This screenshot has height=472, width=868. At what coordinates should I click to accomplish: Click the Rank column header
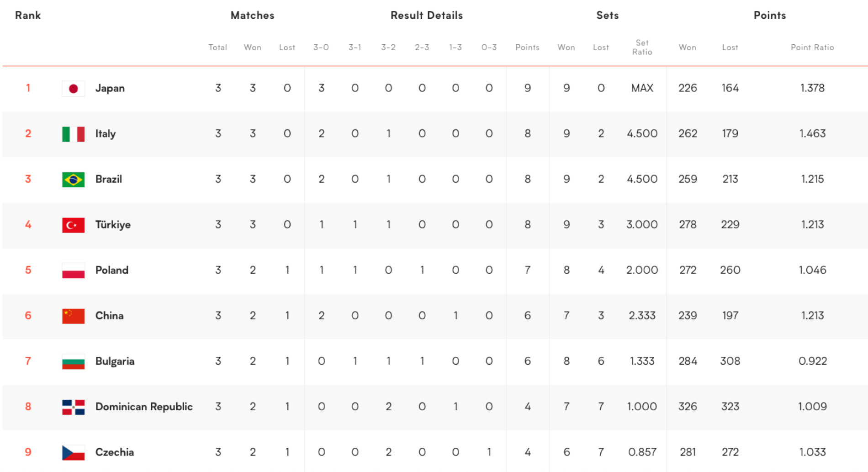[x=28, y=16]
